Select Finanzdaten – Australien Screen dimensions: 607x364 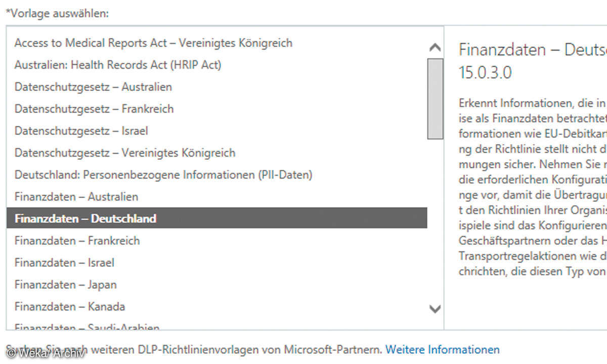(x=76, y=197)
